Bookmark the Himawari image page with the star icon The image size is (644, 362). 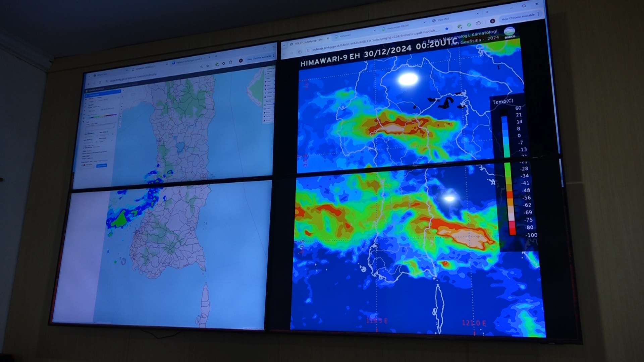point(447,28)
